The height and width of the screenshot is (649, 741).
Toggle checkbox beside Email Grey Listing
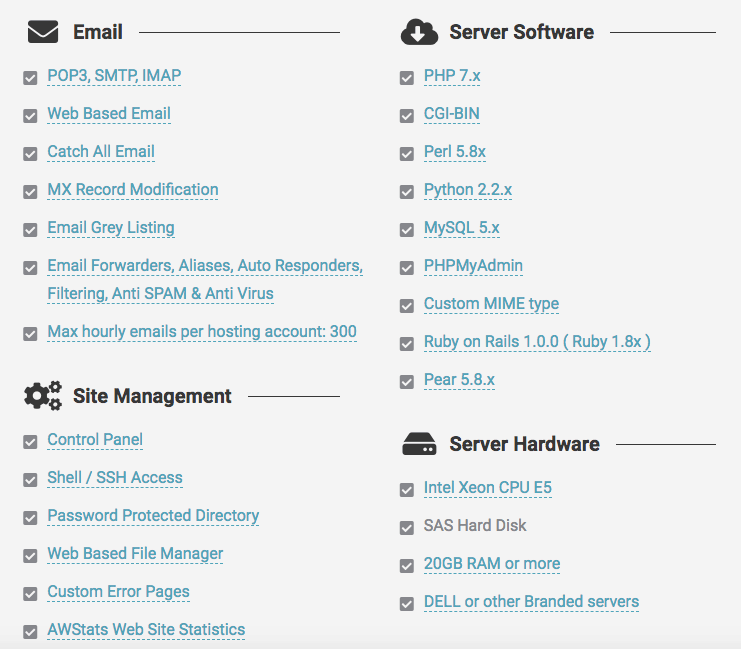point(30,230)
